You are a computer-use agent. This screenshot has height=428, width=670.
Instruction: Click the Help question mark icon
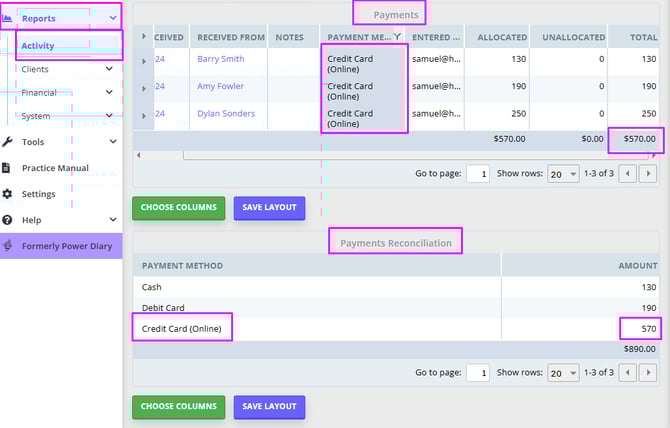(x=8, y=220)
